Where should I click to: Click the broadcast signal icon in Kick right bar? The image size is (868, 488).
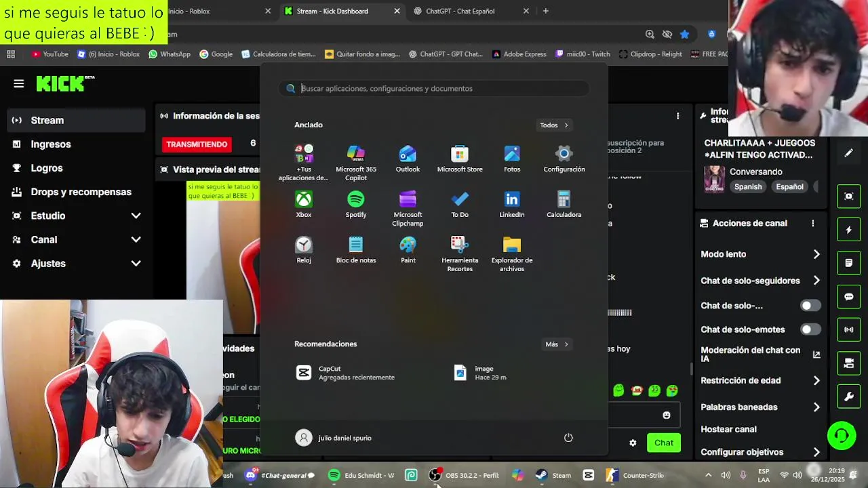pos(848,329)
